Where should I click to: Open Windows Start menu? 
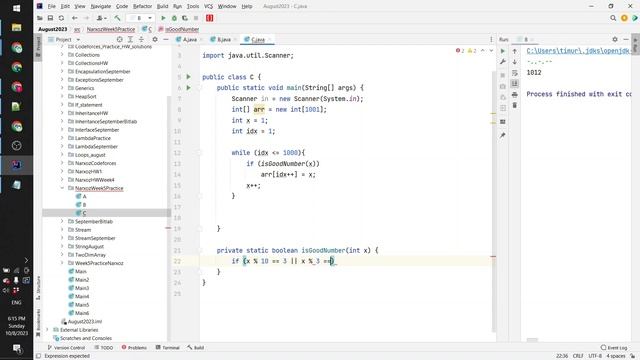[x=16, y=8]
